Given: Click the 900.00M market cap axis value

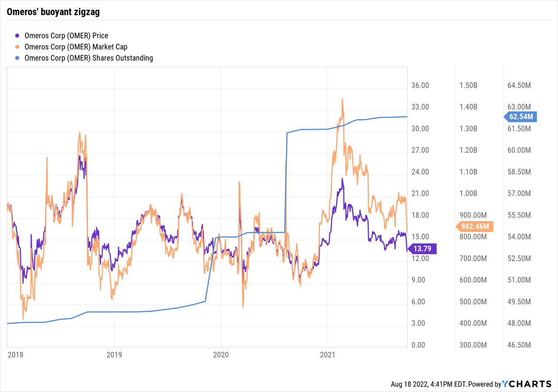Looking at the screenshot, I should [x=473, y=215].
